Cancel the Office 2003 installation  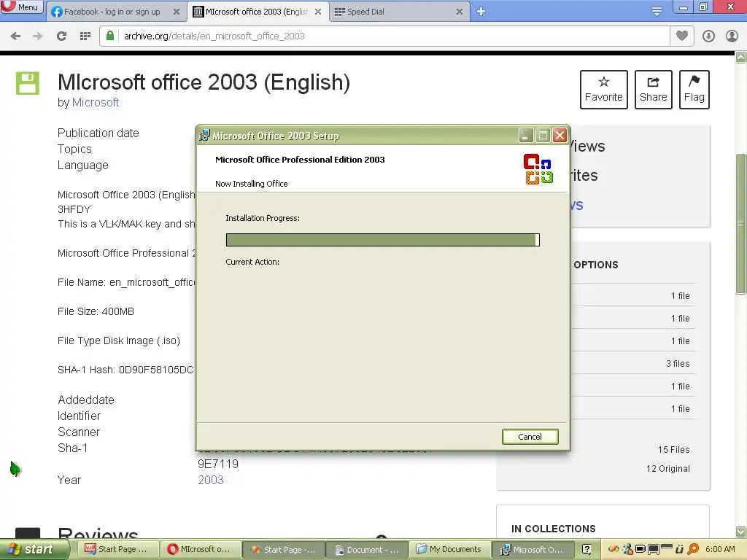coord(530,437)
